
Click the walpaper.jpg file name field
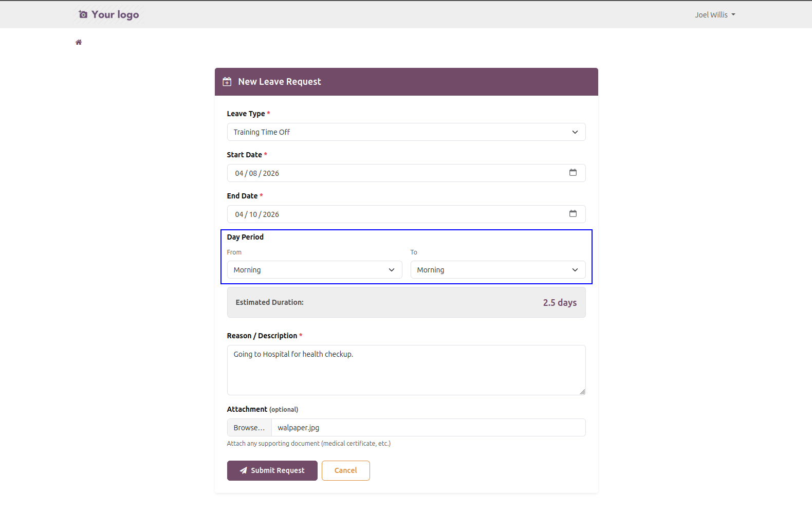click(x=429, y=428)
